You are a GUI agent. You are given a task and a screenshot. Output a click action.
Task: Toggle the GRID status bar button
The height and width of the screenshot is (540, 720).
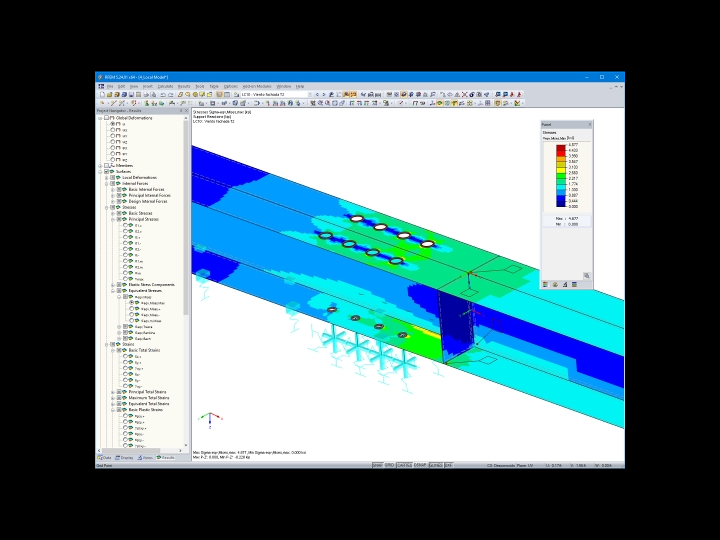(389, 465)
